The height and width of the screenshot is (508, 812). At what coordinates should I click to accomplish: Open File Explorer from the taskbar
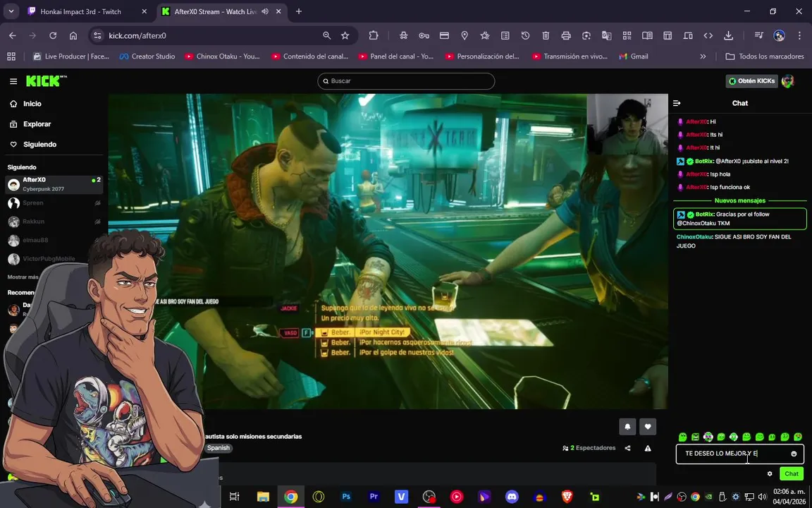263,497
